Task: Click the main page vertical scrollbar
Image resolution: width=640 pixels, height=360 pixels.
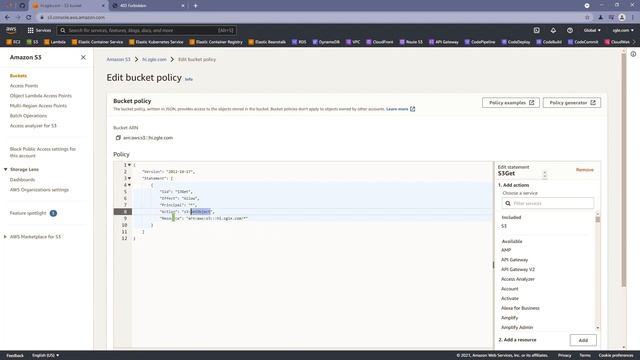Action: 624,169
